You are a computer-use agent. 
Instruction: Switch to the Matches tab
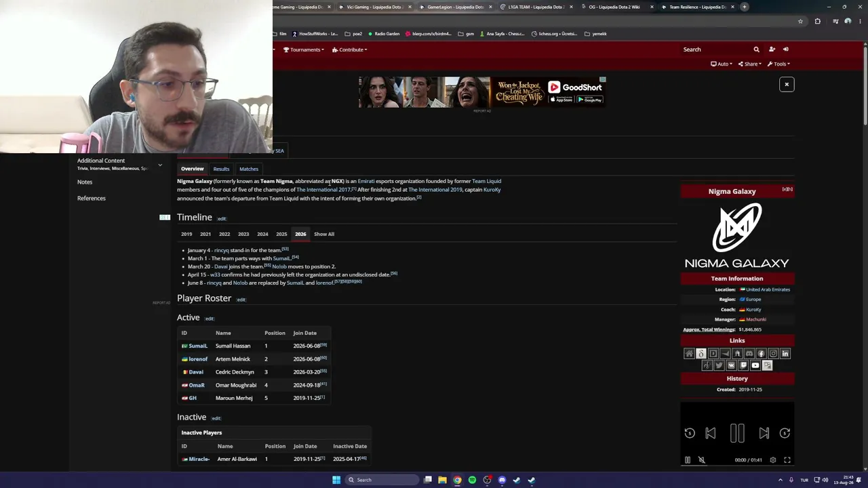[x=249, y=169]
